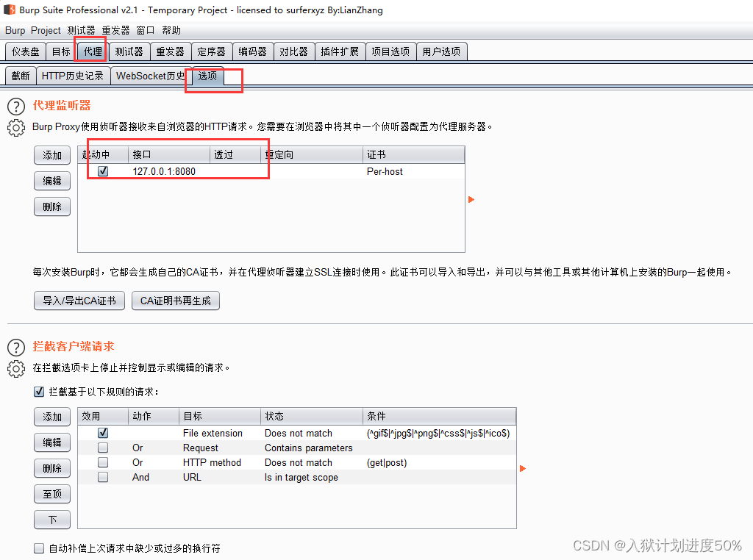753x560 pixels.
Task: Open help for 代理监听器 section
Action: (16, 107)
